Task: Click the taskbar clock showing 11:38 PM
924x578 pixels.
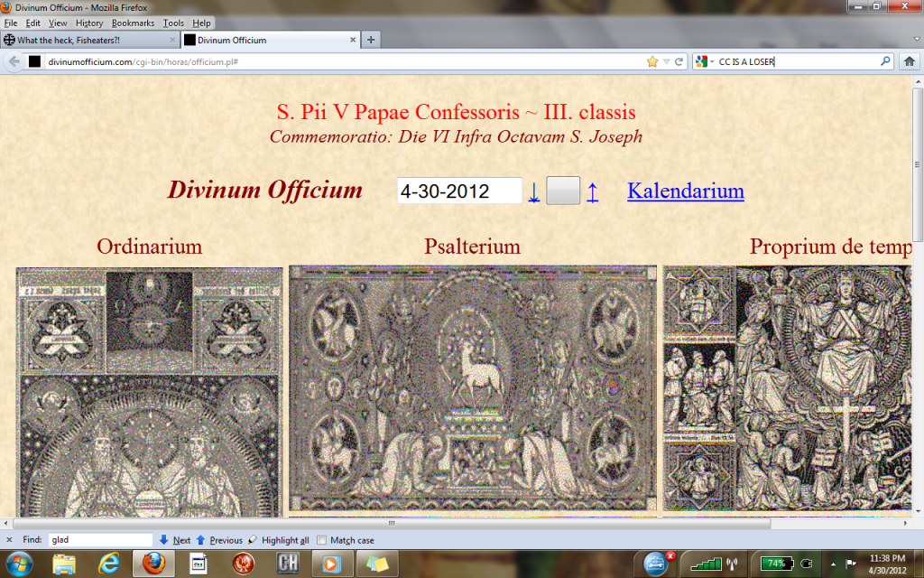Action: point(888,564)
